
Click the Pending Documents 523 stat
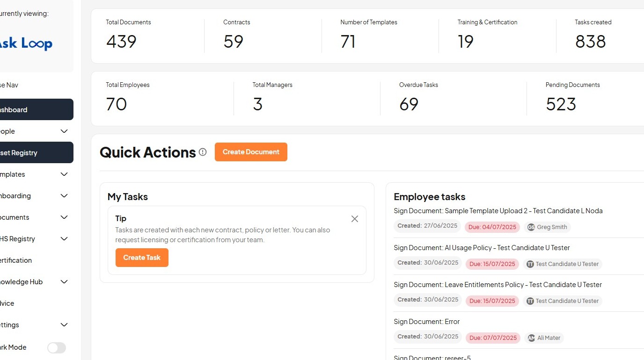pyautogui.click(x=573, y=98)
